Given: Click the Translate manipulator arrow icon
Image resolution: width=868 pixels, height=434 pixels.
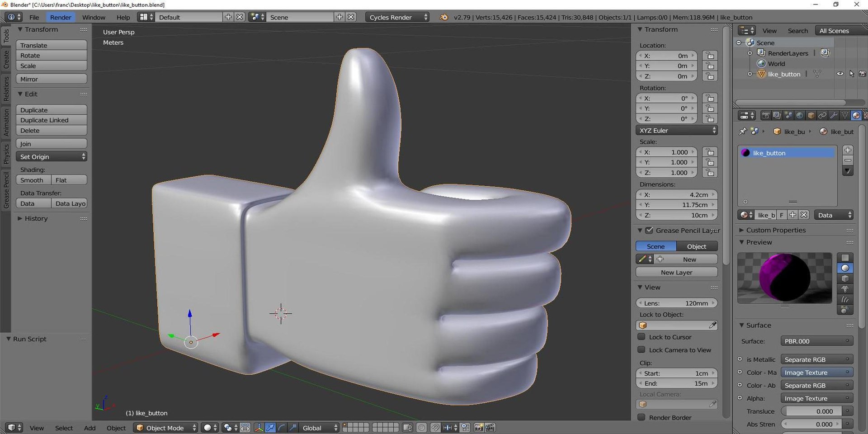Looking at the screenshot, I should pos(270,428).
